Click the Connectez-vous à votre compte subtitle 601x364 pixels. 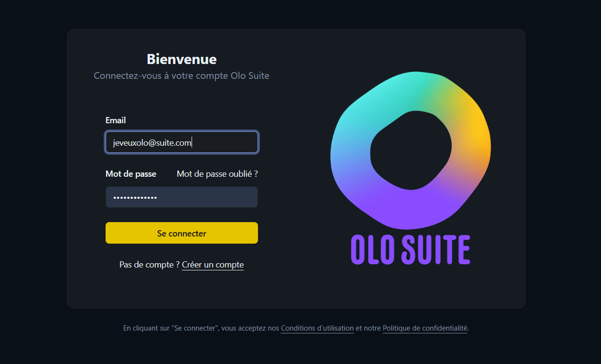182,76
